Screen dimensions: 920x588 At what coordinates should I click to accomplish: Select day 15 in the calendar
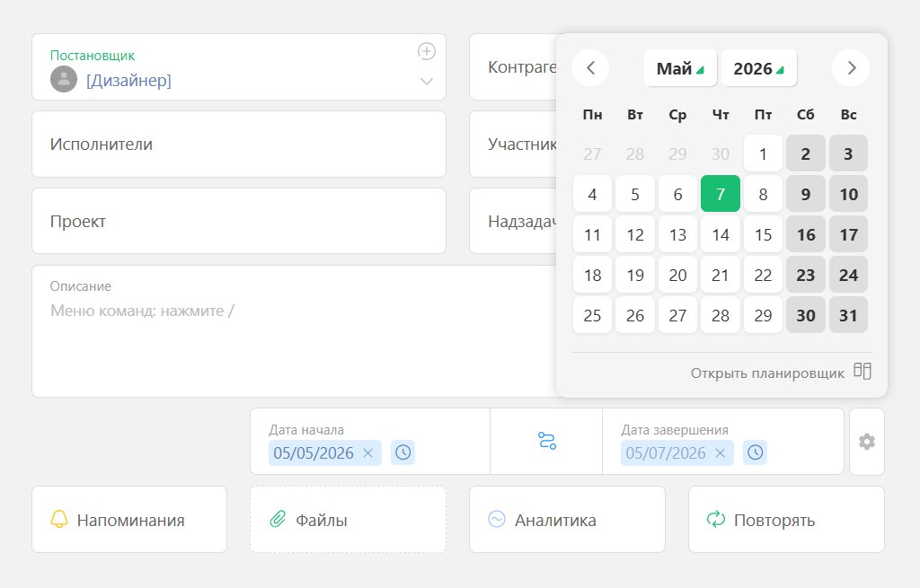coord(763,234)
